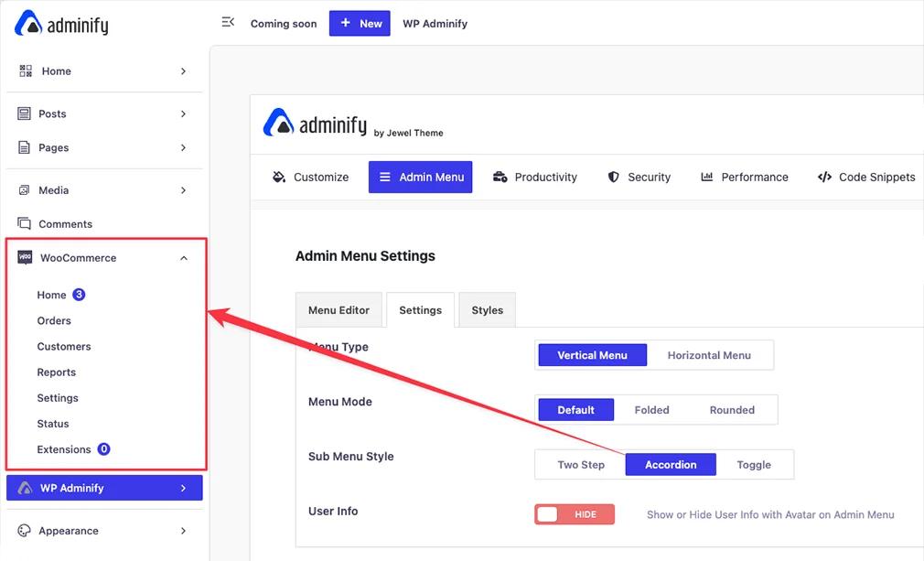This screenshot has width=924, height=561.
Task: Open WooCommerce Extensions submenu
Action: click(64, 449)
